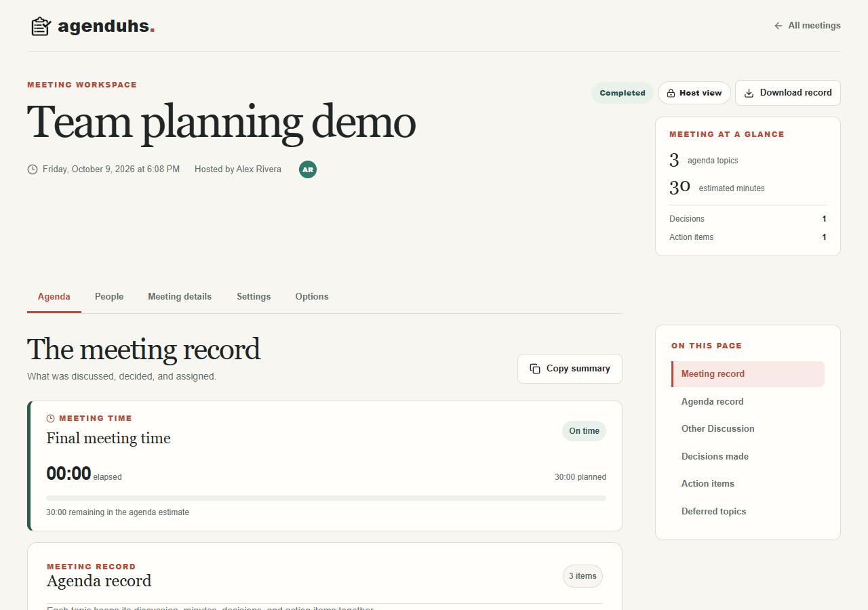Screen dimensions: 868x610
Task: Jump to Deferred topics section
Action: coord(748,512)
